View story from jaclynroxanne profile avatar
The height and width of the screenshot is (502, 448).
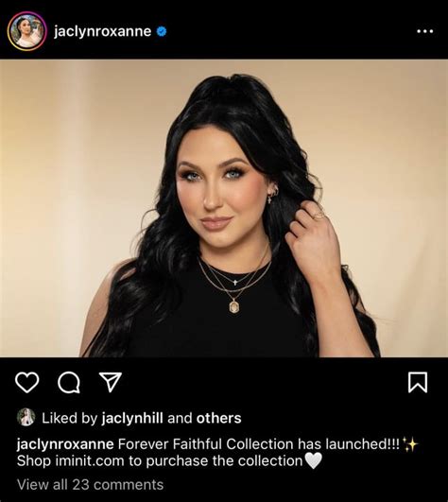(26, 31)
